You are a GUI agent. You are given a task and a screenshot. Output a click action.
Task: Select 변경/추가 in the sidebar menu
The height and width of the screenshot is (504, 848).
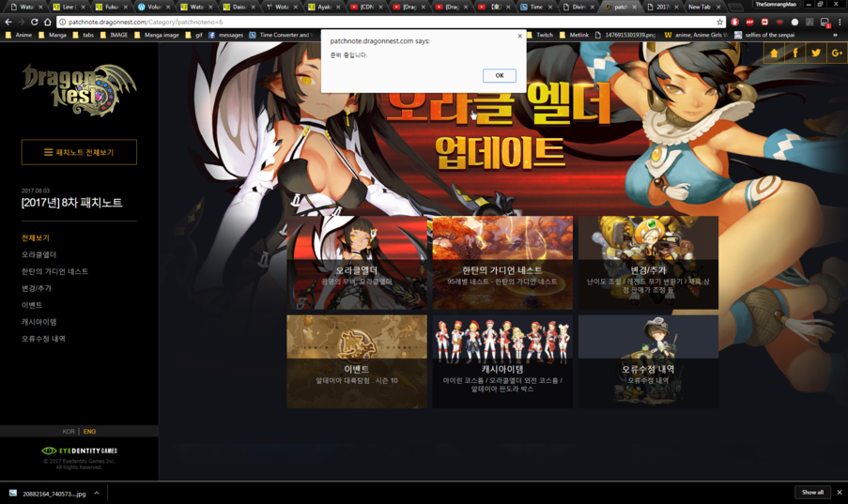tap(37, 288)
